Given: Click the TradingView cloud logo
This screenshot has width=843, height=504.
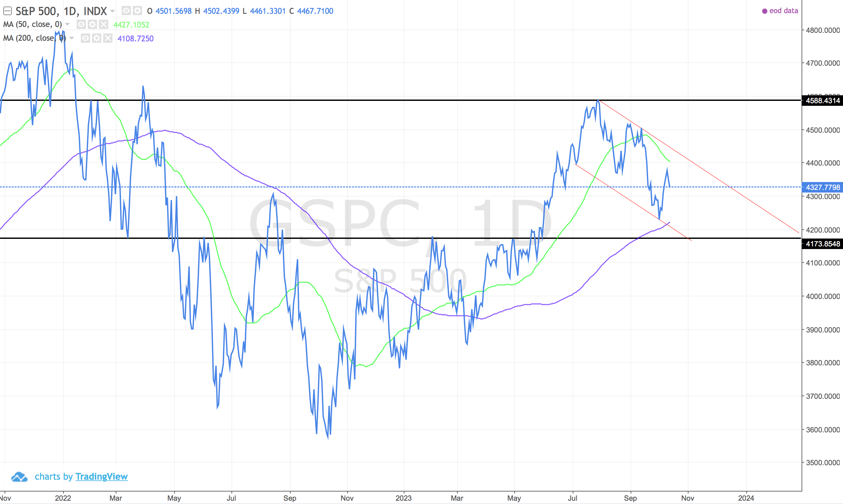Looking at the screenshot, I should click(x=19, y=477).
